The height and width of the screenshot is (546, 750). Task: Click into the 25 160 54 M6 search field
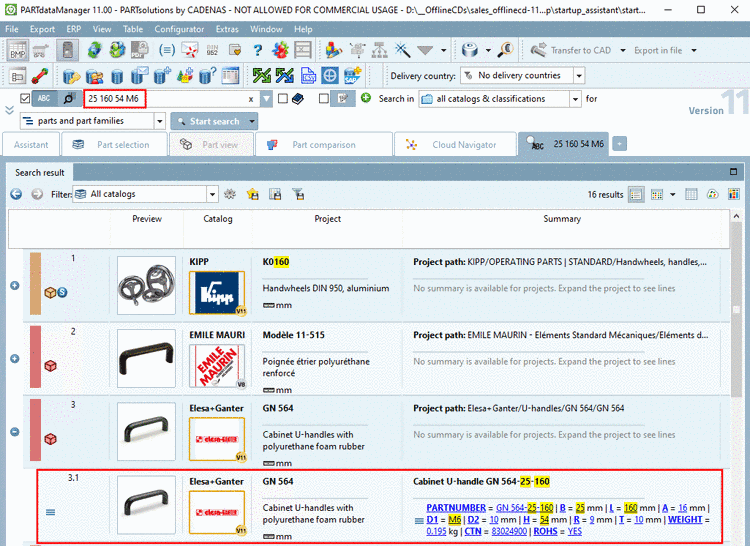tap(172, 99)
